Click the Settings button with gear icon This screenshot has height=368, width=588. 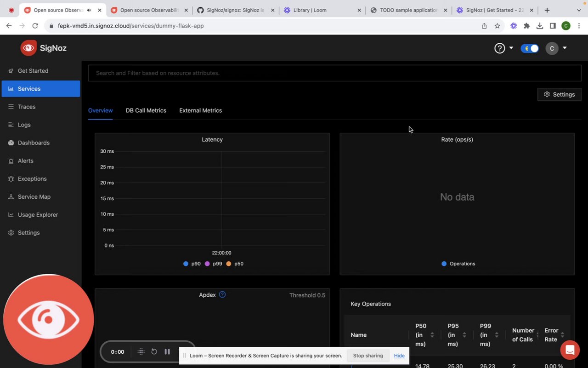point(559,94)
